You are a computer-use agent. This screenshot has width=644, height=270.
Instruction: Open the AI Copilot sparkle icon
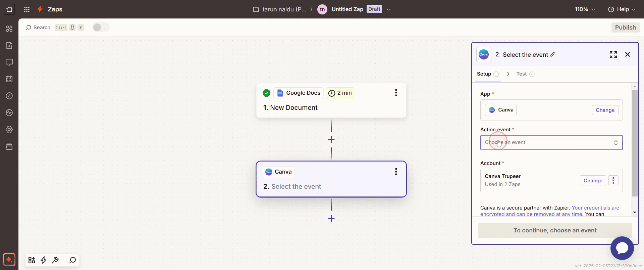point(9,260)
